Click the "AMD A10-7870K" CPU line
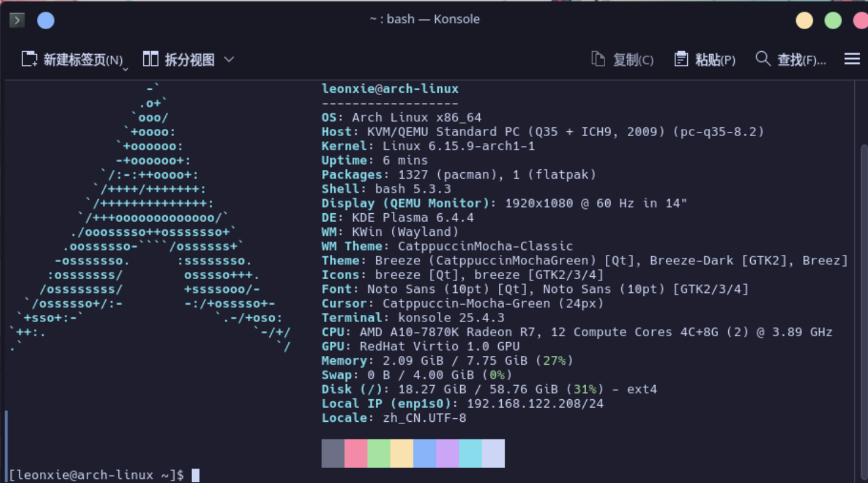 [577, 332]
